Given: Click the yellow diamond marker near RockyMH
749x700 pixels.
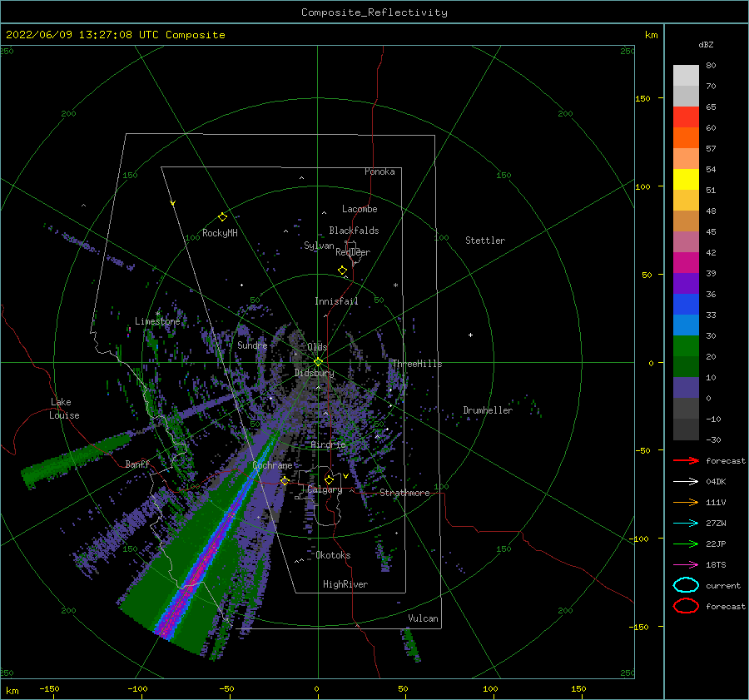Looking at the screenshot, I should (222, 217).
